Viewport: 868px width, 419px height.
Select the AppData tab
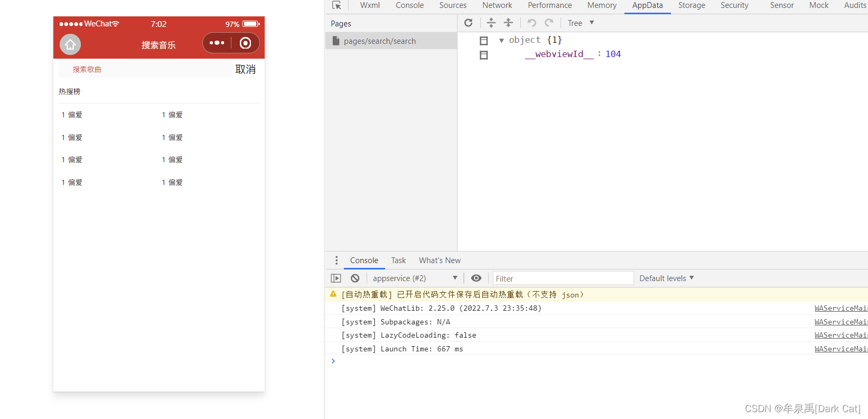tap(647, 5)
